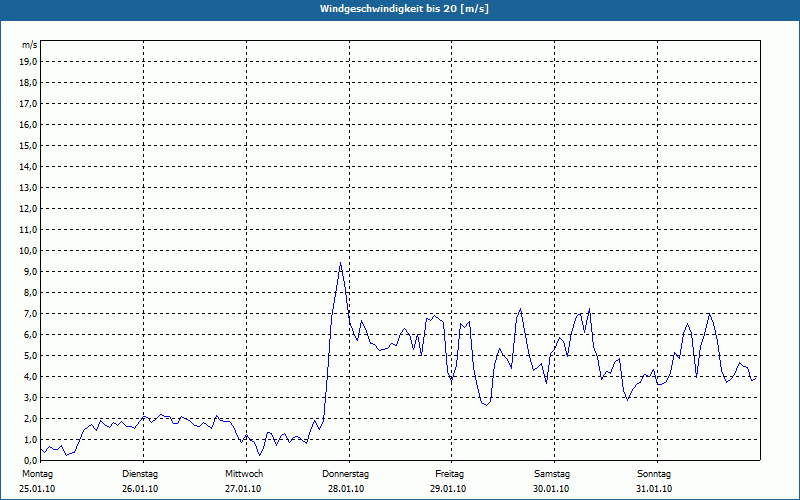Image resolution: width=800 pixels, height=500 pixels.
Task: Select the 'm/s' unit label
Action: (x=30, y=45)
